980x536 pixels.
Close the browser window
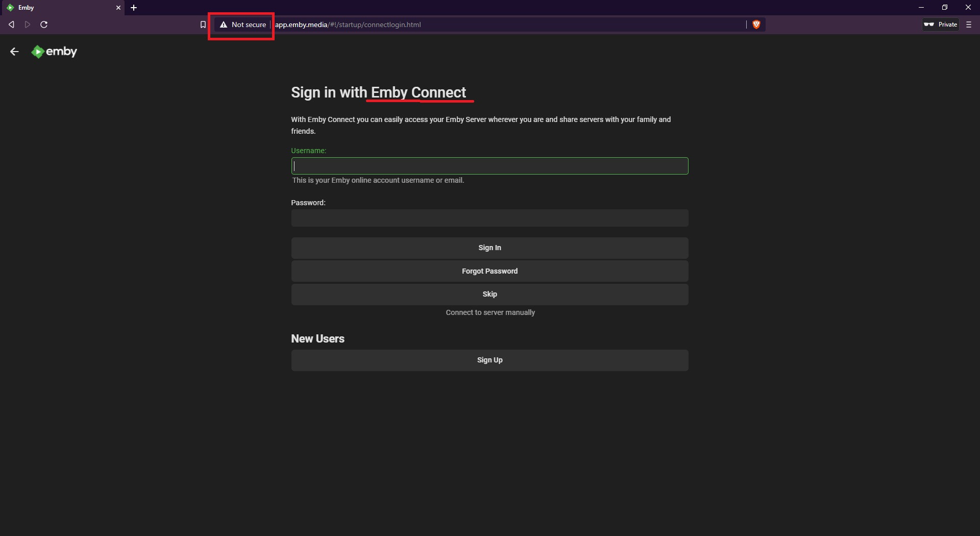tap(968, 8)
